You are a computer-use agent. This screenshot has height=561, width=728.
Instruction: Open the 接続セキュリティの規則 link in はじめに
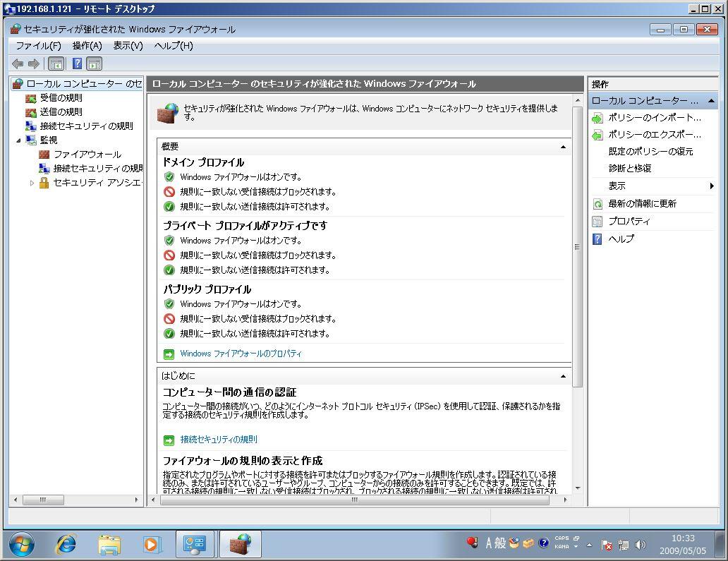click(x=219, y=440)
